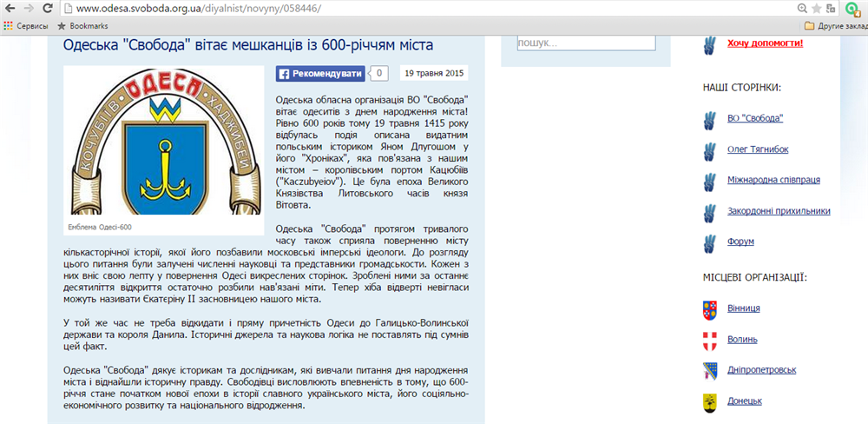868x424 pixels.
Task: Click the browser Forward arrow
Action: pos(29,9)
